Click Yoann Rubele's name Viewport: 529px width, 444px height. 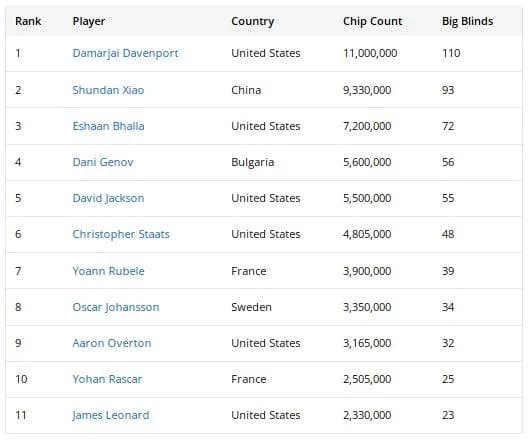[x=108, y=271]
